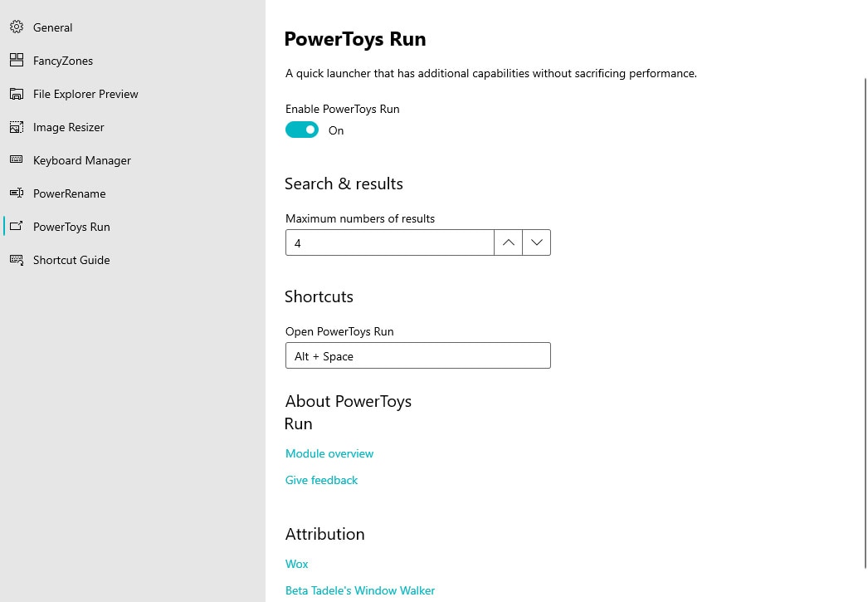Decrease maximum results with the down chevron
Image resolution: width=868 pixels, height=602 pixels.
pos(536,242)
